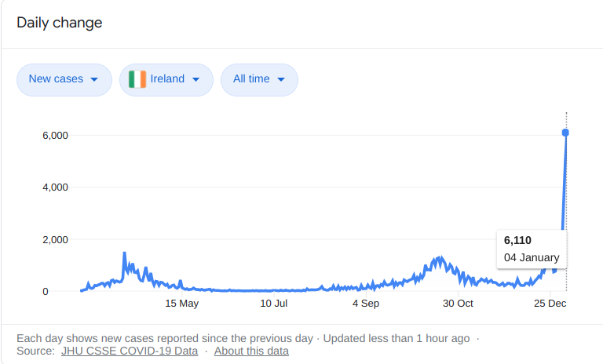Click the 6,110 tooltip box
This screenshot has height=364, width=603.
point(532,249)
